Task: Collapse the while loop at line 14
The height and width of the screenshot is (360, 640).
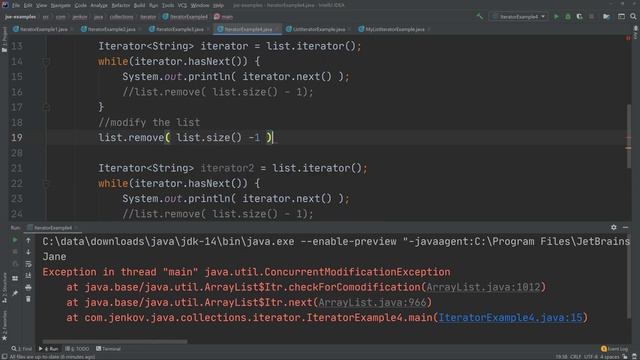Action: [46, 62]
